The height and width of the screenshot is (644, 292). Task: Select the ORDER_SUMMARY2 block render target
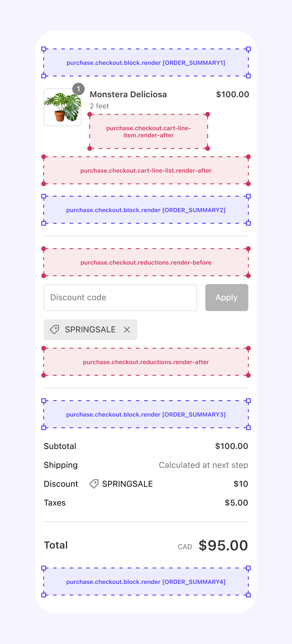tap(146, 210)
